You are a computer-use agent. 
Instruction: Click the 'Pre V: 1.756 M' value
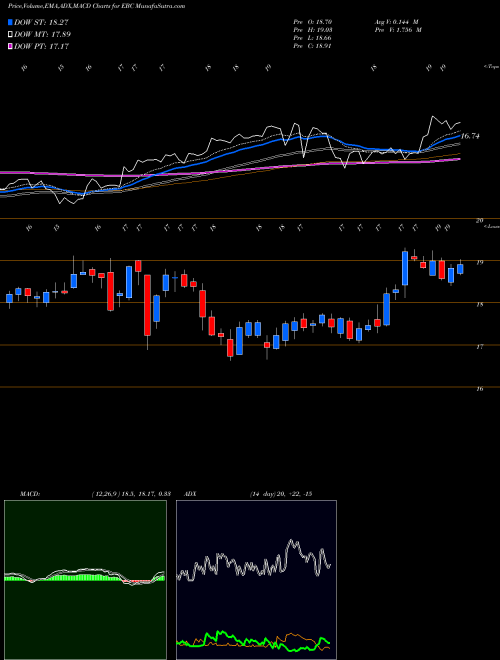pos(397,30)
